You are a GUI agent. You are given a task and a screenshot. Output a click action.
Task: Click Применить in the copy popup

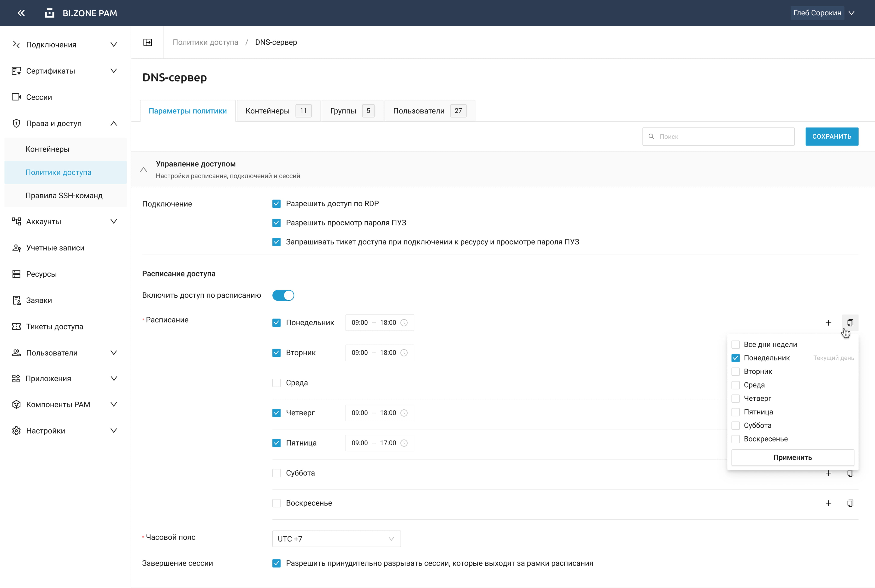pos(792,457)
